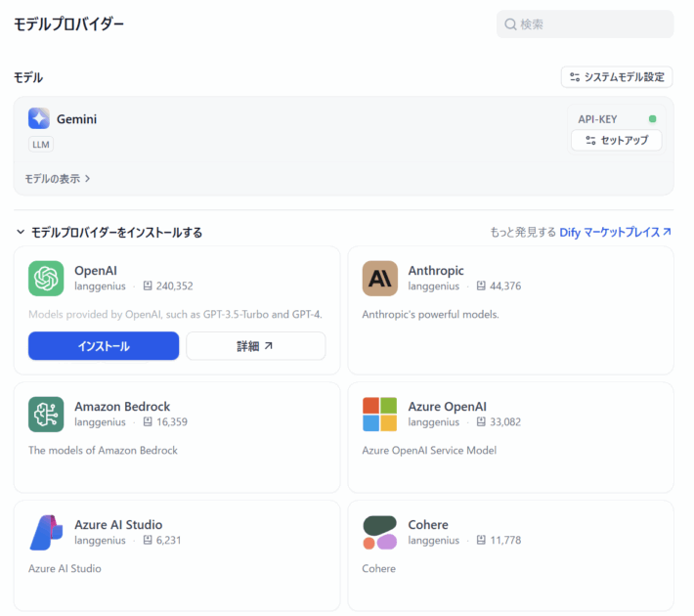Select the Anthropic provider card title
This screenshot has height=616, width=694.
(x=436, y=271)
